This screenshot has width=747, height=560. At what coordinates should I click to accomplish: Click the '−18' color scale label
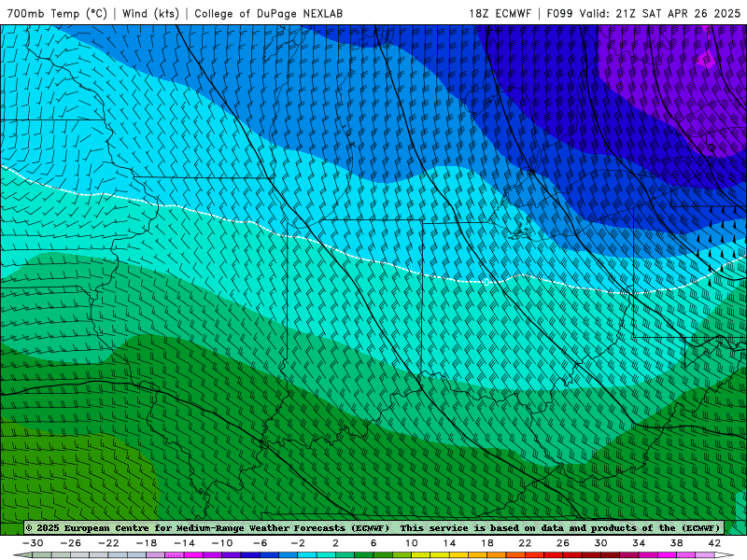click(x=147, y=543)
